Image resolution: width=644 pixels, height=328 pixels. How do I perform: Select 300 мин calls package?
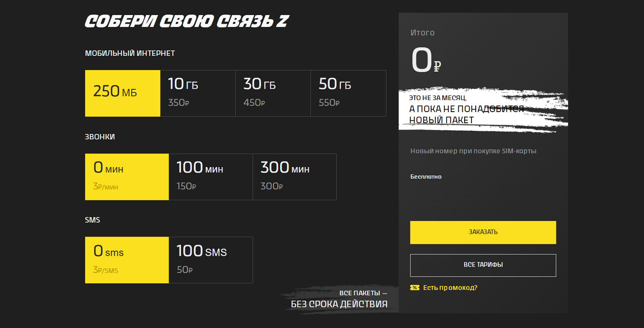[x=295, y=177]
